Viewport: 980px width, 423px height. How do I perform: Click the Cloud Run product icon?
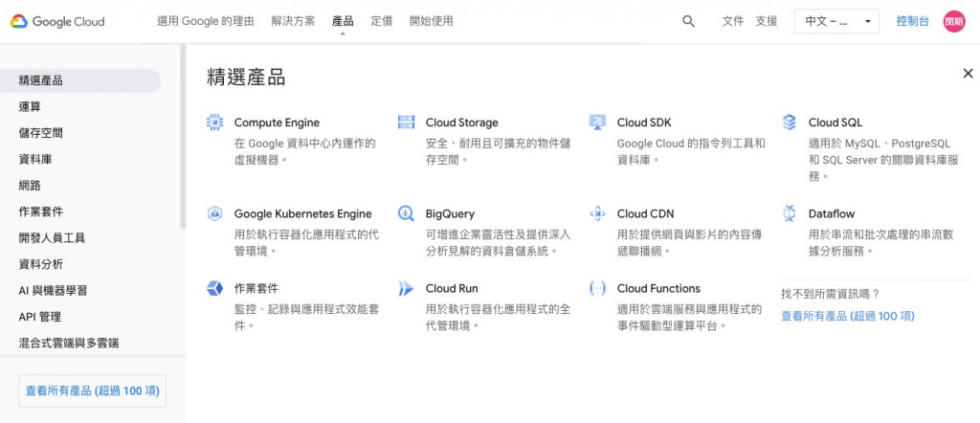pos(407,288)
